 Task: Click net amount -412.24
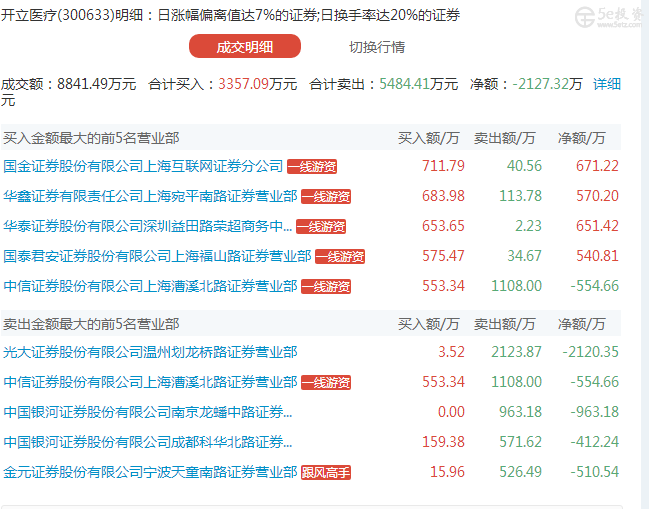pyautogui.click(x=594, y=442)
